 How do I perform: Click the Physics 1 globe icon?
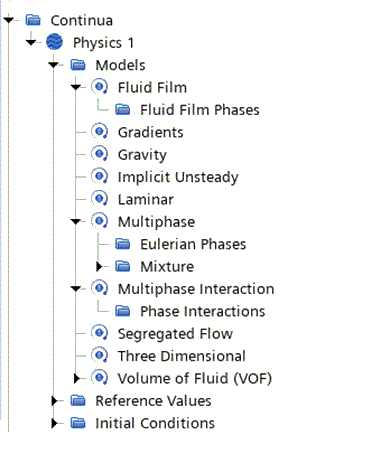click(54, 42)
